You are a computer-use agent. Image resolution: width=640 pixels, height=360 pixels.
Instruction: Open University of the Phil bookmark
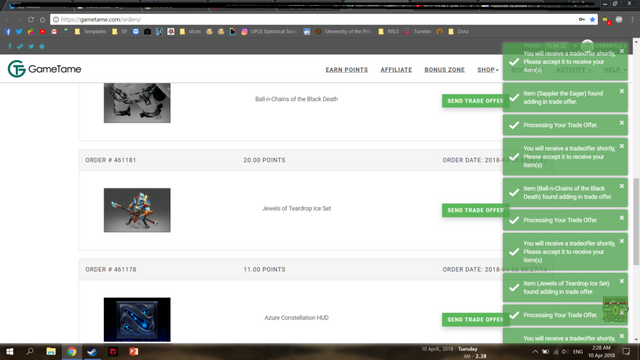point(343,31)
